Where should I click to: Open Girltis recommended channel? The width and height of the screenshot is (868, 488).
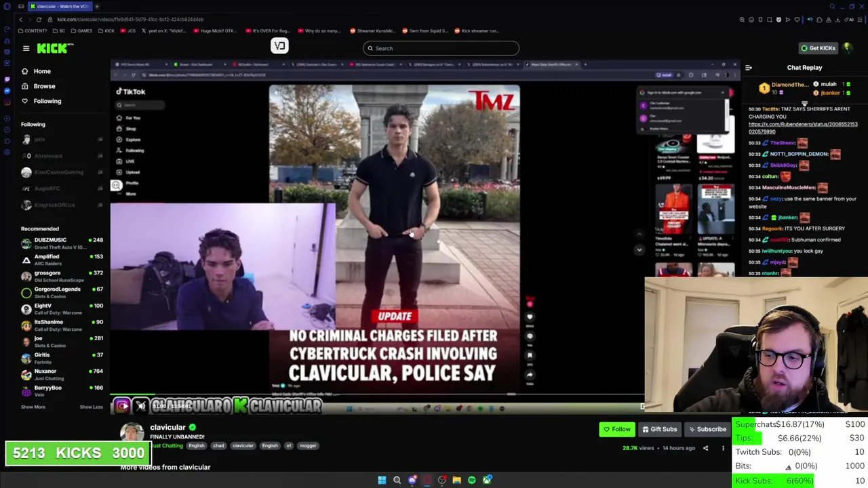[x=61, y=358]
